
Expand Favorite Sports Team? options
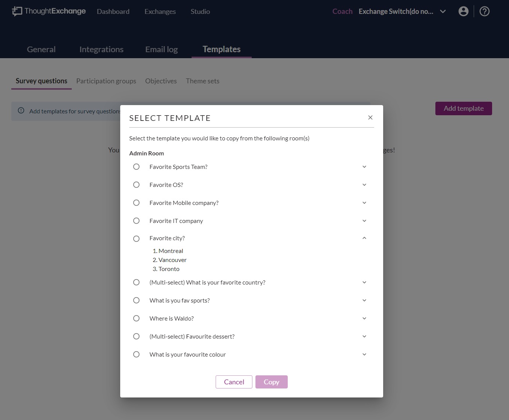[364, 167]
